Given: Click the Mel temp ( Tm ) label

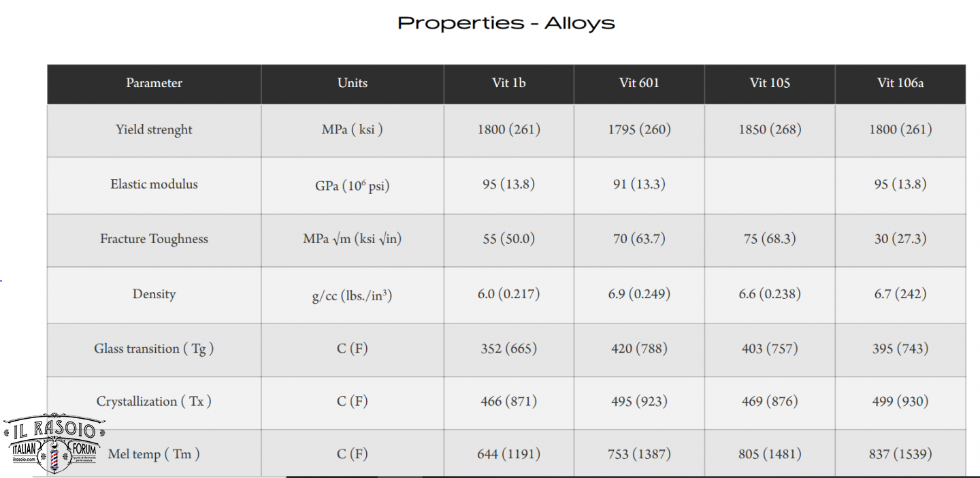Looking at the screenshot, I should coord(154,454).
